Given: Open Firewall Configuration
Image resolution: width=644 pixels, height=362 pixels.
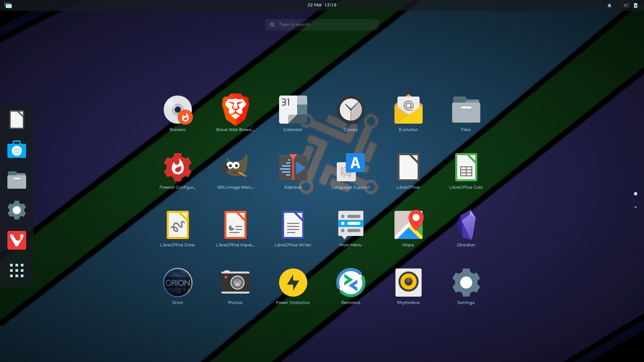Looking at the screenshot, I should 177,168.
